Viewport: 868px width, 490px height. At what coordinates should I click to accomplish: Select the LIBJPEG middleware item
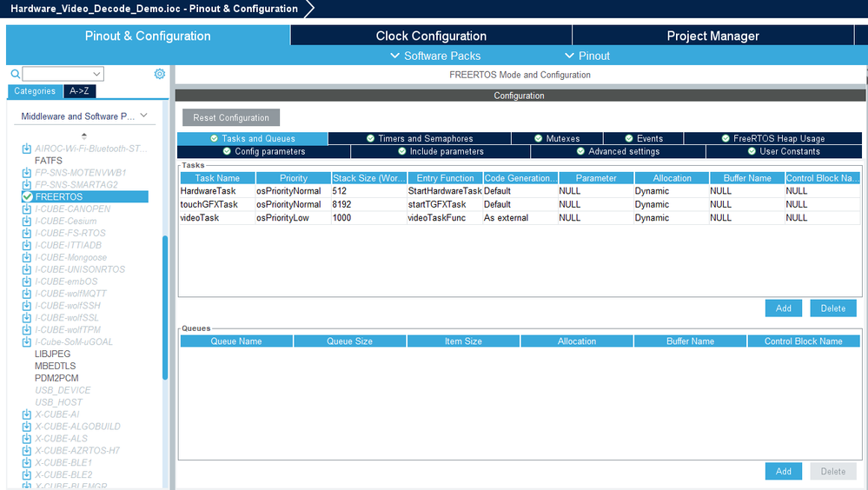53,354
